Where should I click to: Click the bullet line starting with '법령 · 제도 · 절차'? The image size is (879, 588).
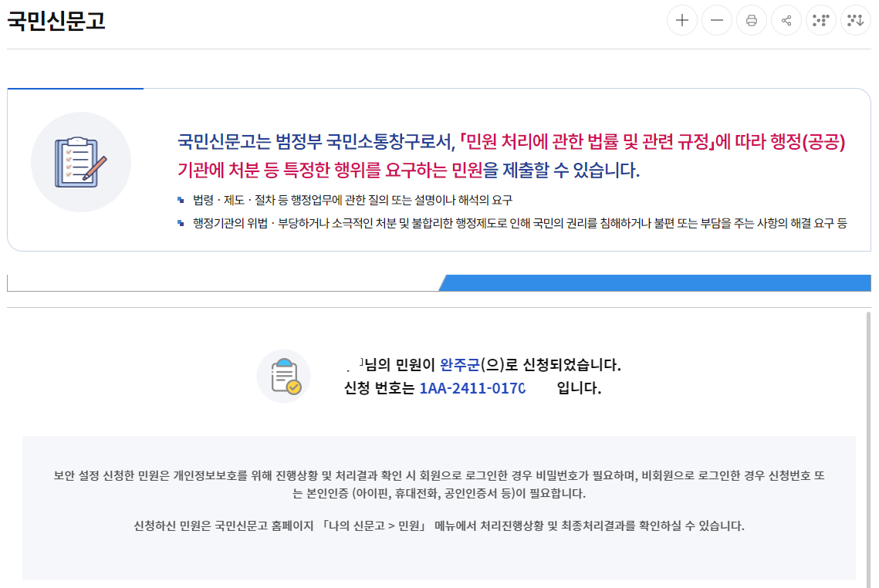[352, 200]
